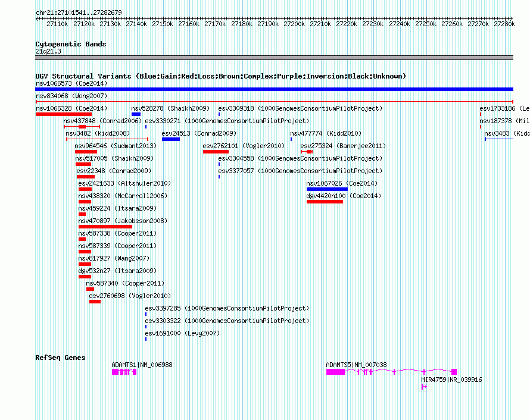
Task: Select dgv532n27 (Itsara2009) label
Action: pyautogui.click(x=117, y=271)
